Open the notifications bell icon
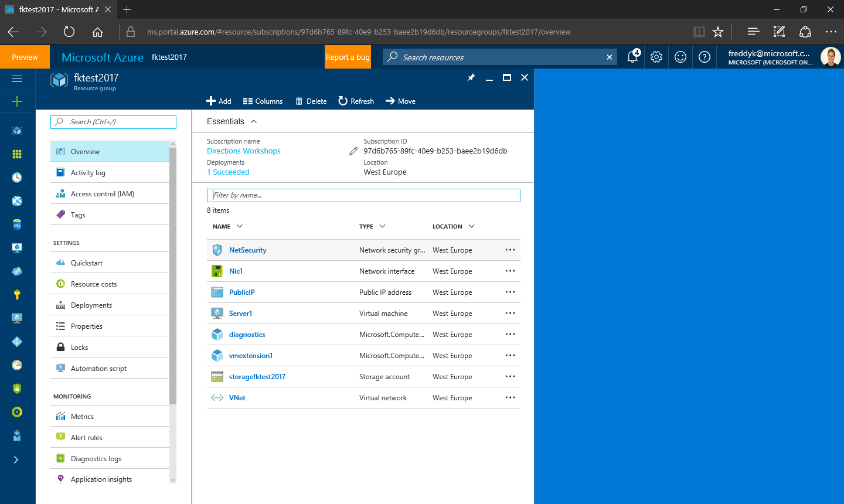 [632, 57]
